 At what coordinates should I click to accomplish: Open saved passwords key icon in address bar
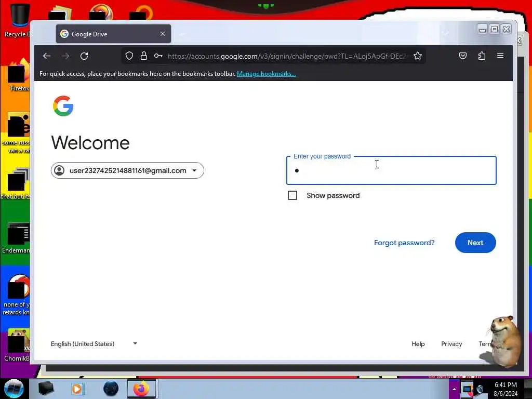tap(158, 56)
